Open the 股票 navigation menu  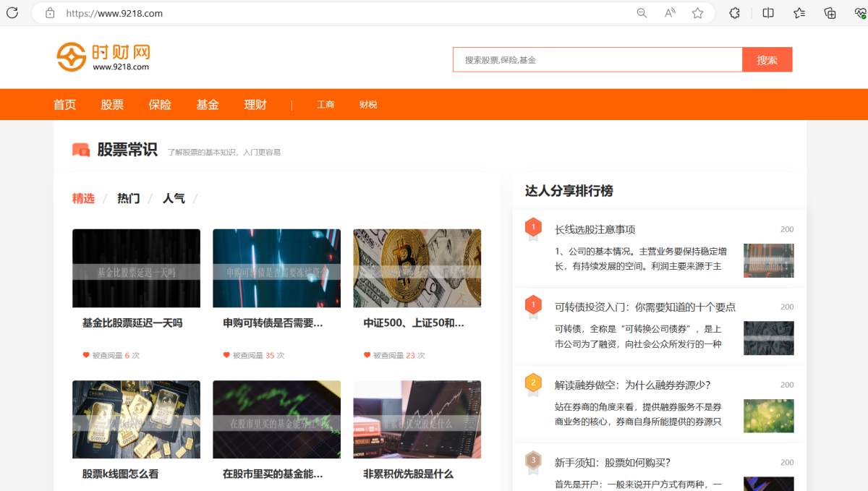112,104
